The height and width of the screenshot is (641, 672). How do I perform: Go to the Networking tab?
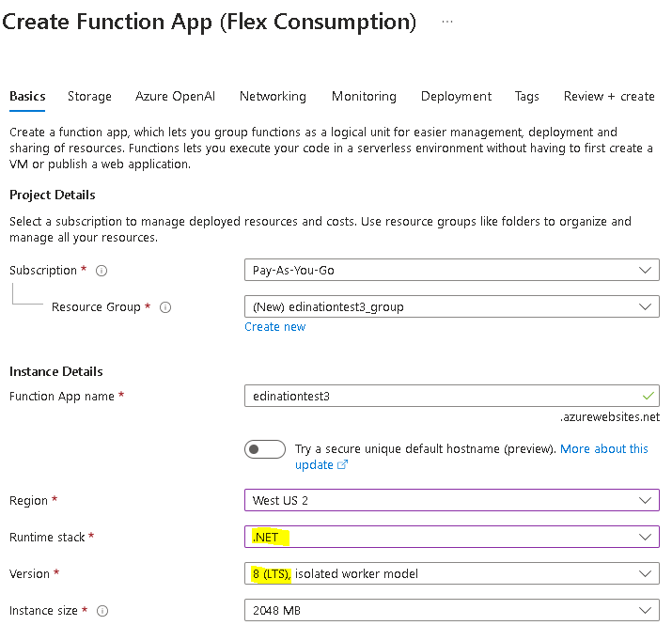point(273,97)
